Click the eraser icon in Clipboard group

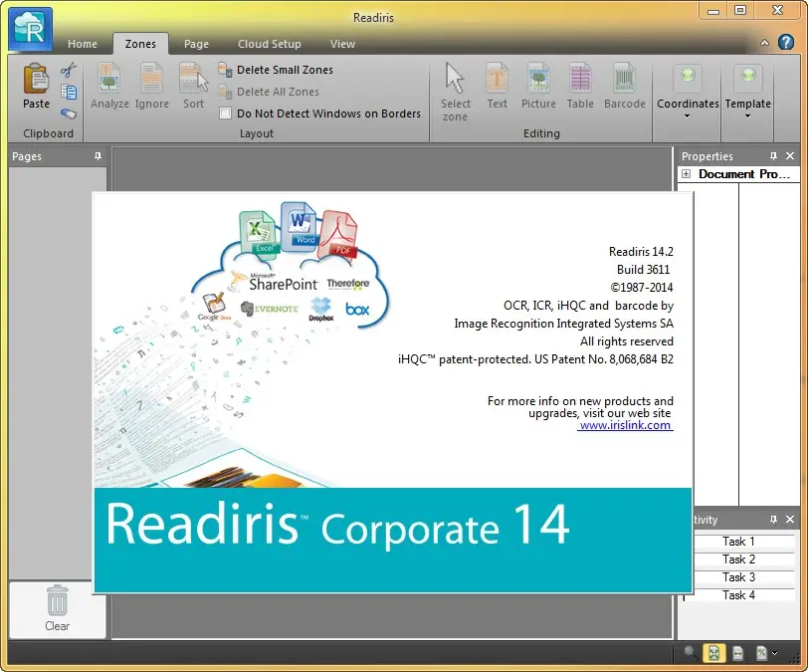tap(69, 113)
